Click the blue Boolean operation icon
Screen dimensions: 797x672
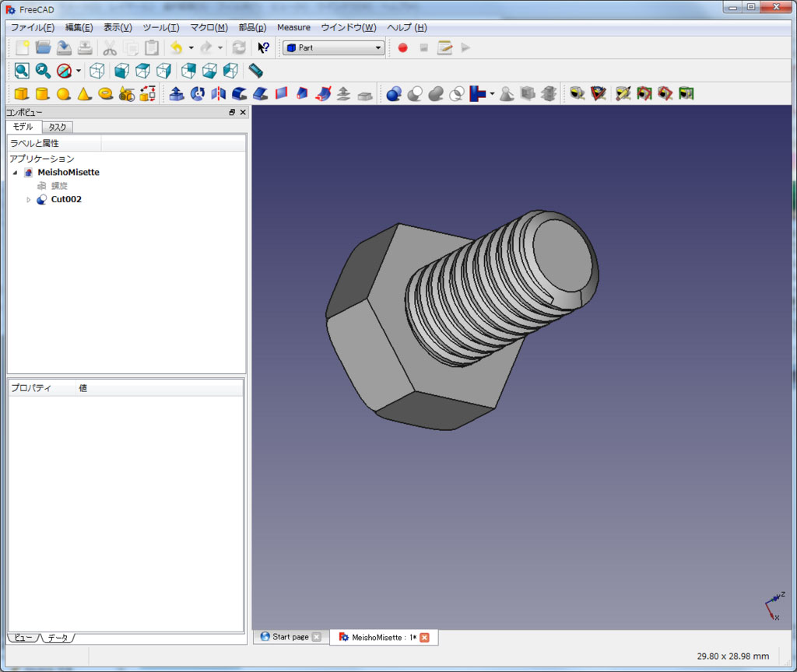tap(394, 93)
